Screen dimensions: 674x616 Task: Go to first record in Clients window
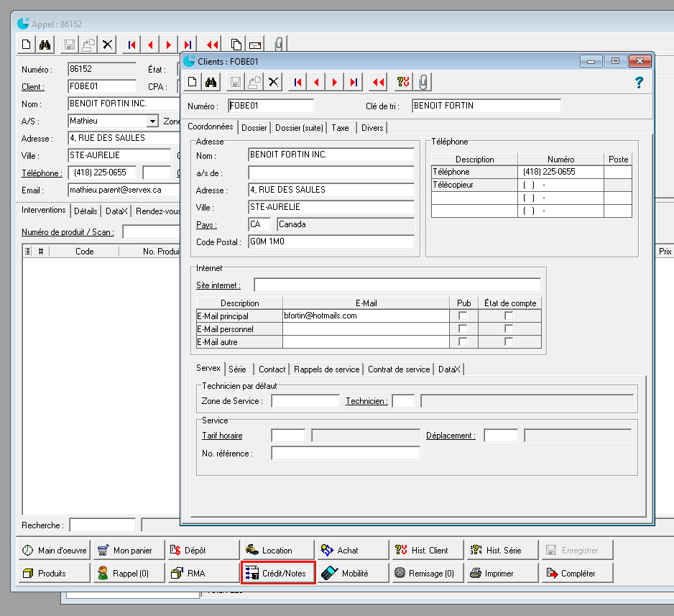tap(297, 82)
